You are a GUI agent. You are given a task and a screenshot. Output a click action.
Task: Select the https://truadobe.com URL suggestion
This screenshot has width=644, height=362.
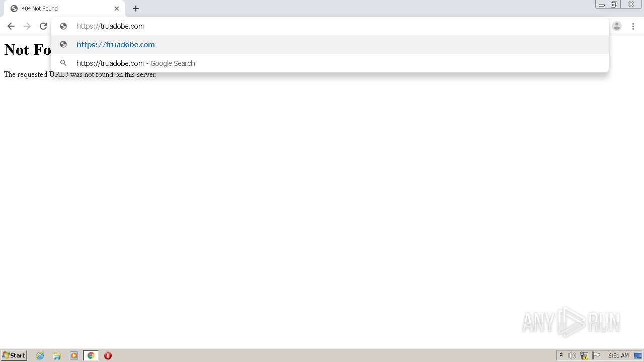330,45
